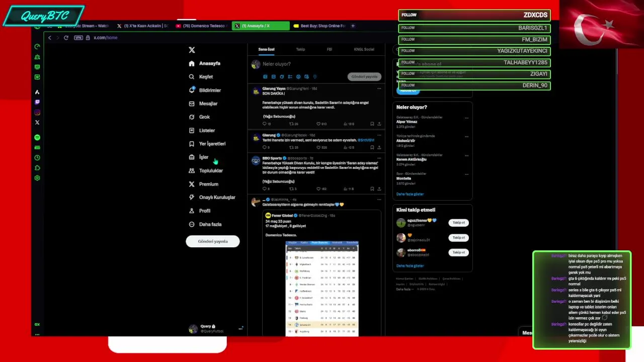The height and width of the screenshot is (362, 644).
Task: Click the composer's small Gönderi yayınla button
Action: pos(364,77)
